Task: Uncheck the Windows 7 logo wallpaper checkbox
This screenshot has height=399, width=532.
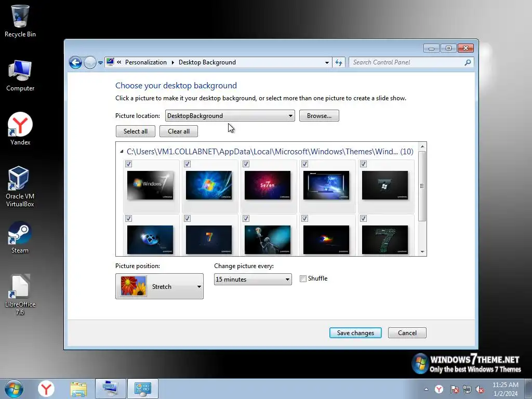Action: tap(129, 164)
